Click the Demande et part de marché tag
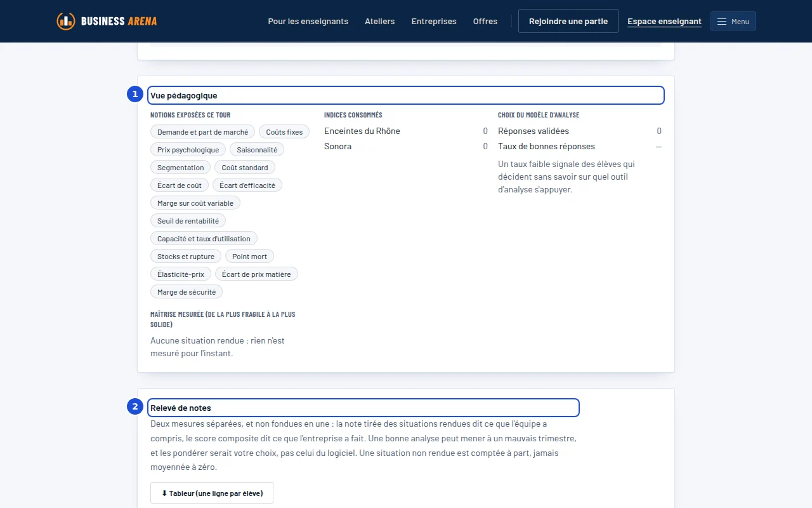This screenshot has width=812, height=508. coord(203,132)
